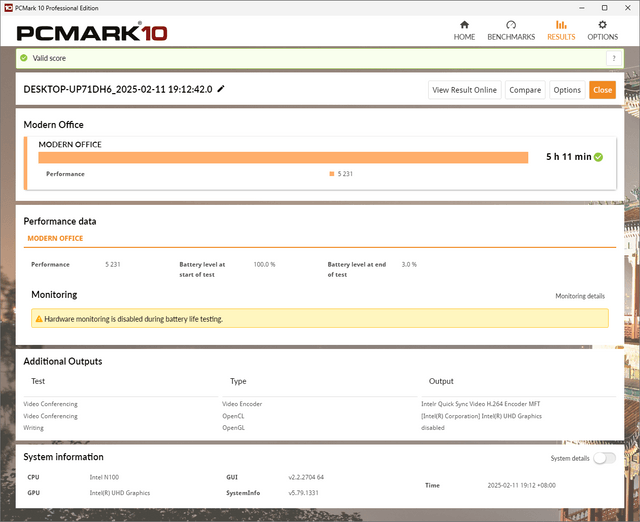Click the Intel(R) UHD Graphics OpenCL output
Image resolution: width=640 pixels, height=522 pixels.
click(x=481, y=416)
